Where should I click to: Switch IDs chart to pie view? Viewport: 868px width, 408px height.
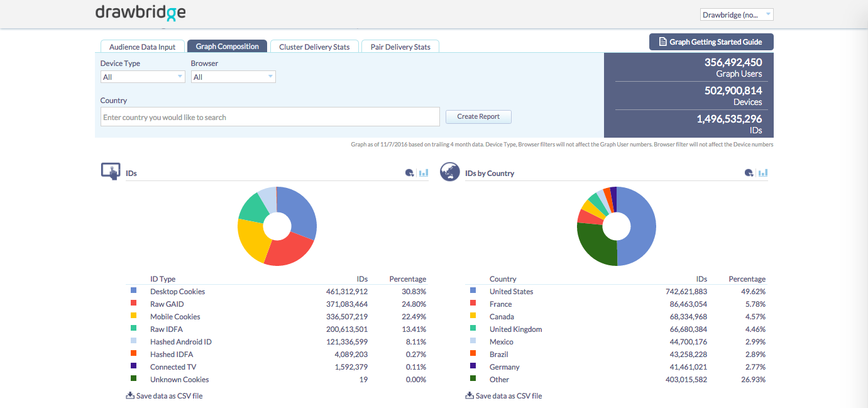pos(410,173)
